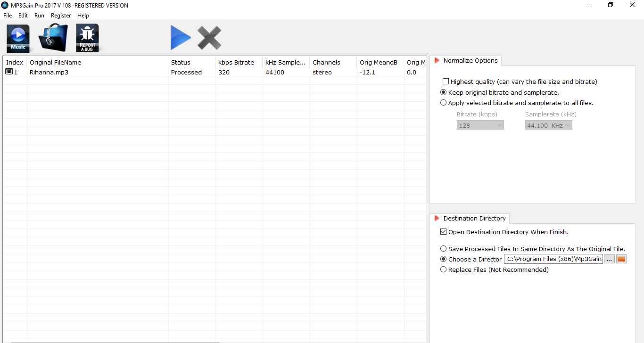Uncheck Open Destination Directory When Finish
Viewport: 644px width, 343px height.
443,232
